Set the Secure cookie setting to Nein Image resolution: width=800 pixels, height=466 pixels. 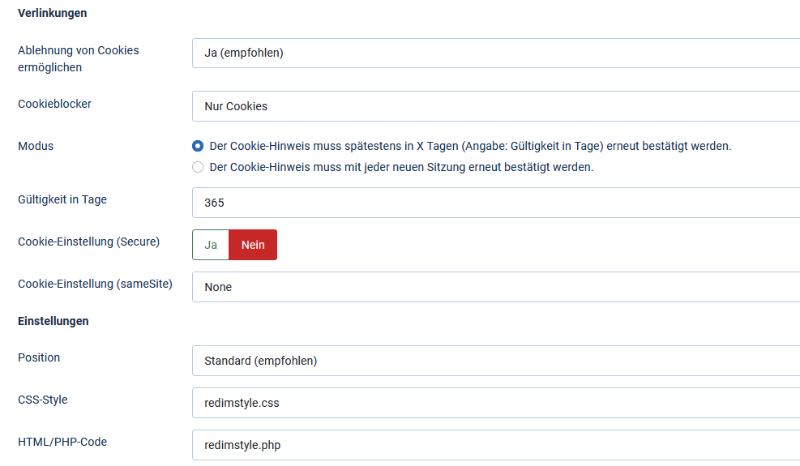click(x=253, y=245)
